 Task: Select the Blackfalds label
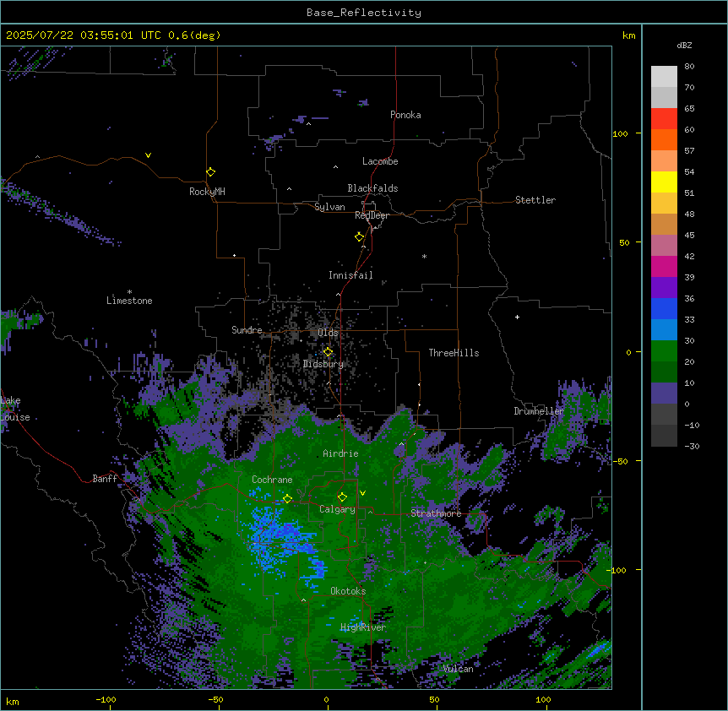(372, 188)
